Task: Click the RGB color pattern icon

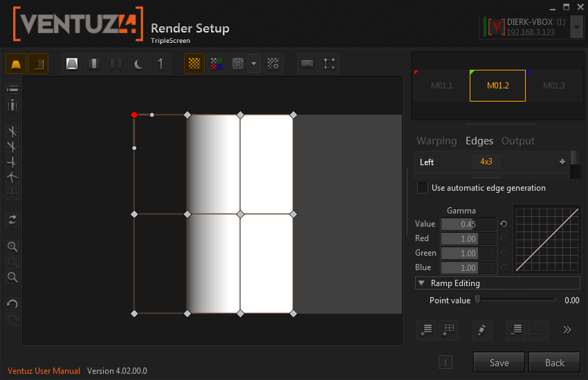Action: coord(217,64)
